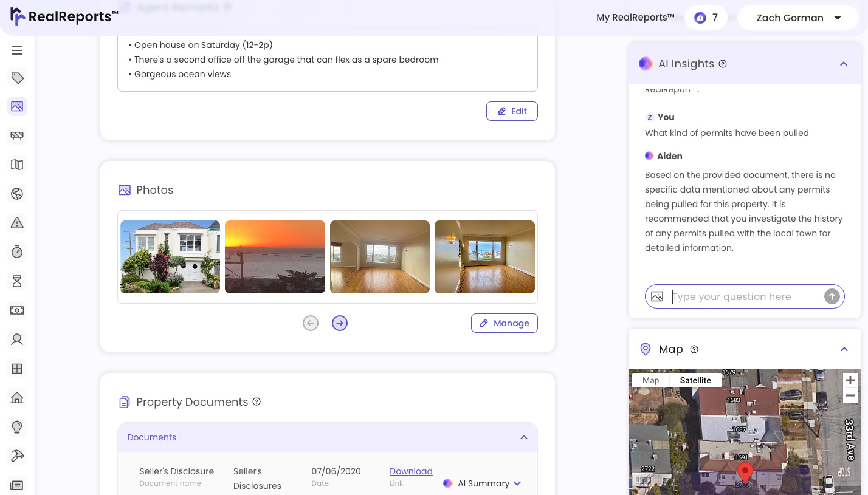This screenshot has height=495, width=868.
Task: Open My RealReports link
Action: pos(635,17)
